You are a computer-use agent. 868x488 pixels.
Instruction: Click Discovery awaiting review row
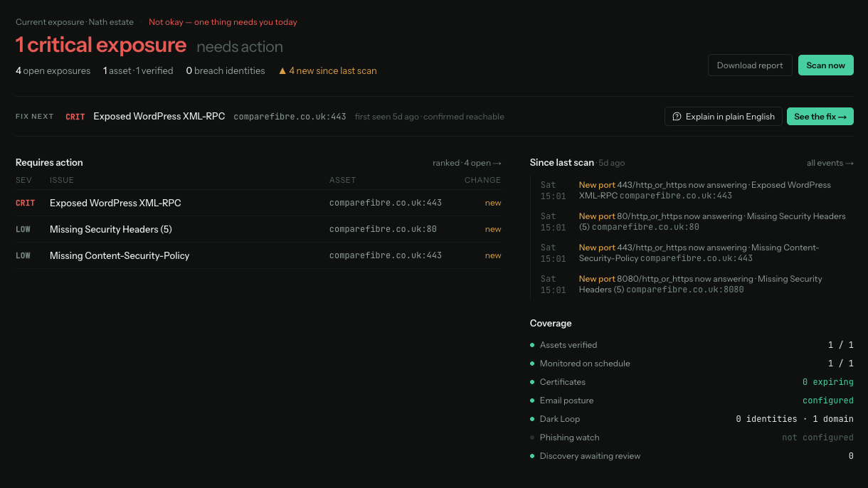pos(692,456)
